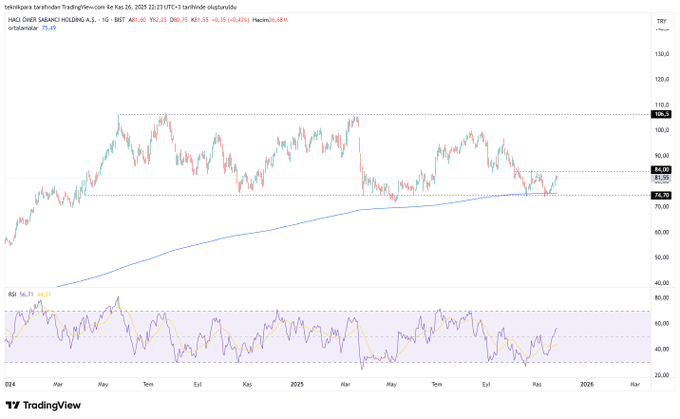Click the 50,00 tick on price scale

click(x=662, y=258)
